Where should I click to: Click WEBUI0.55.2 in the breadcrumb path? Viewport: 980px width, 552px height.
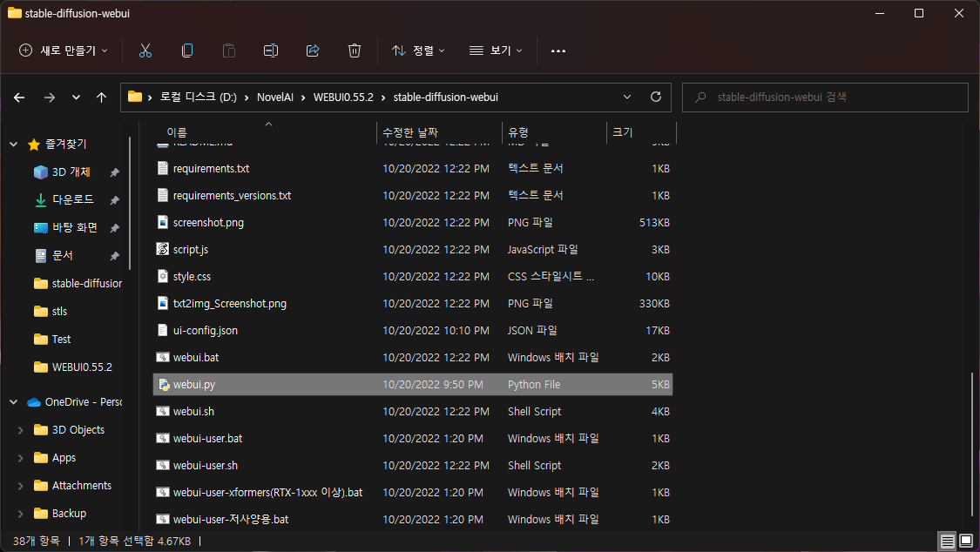343,97
